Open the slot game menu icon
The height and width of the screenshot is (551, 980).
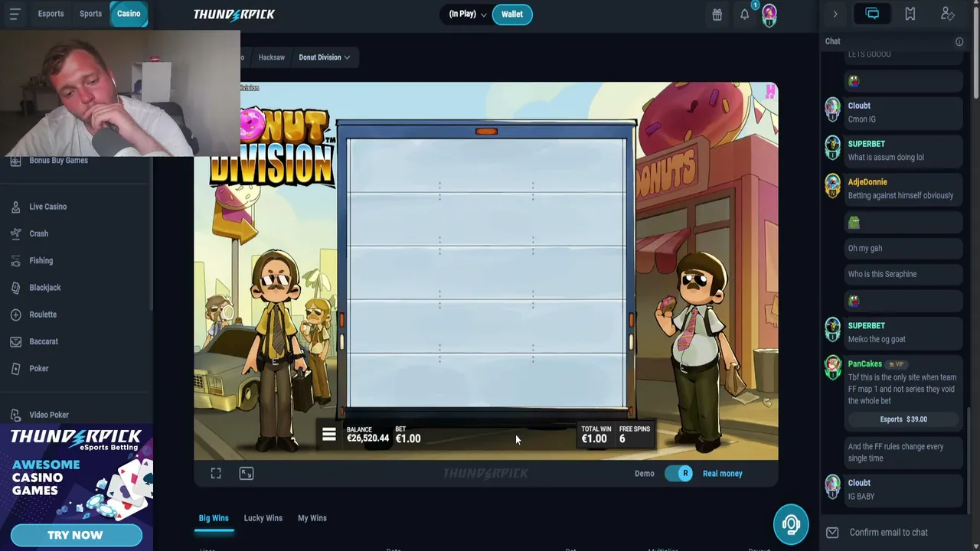click(x=329, y=435)
